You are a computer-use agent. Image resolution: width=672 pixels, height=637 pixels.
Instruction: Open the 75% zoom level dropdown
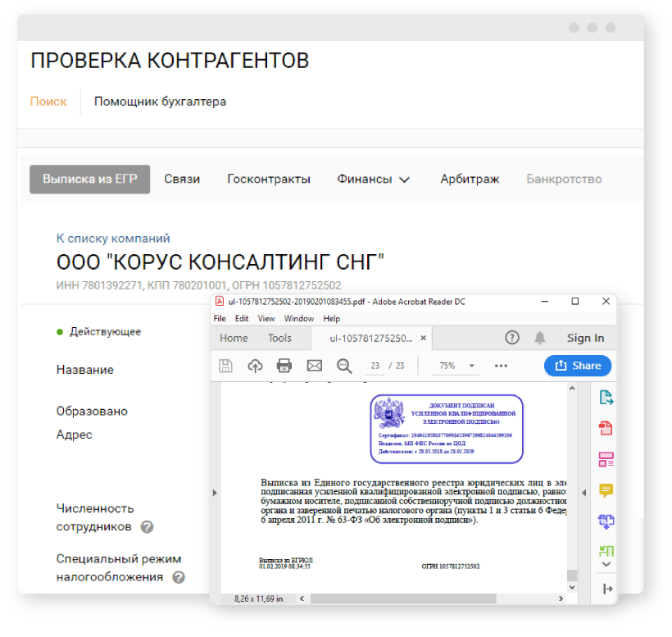pos(456,366)
